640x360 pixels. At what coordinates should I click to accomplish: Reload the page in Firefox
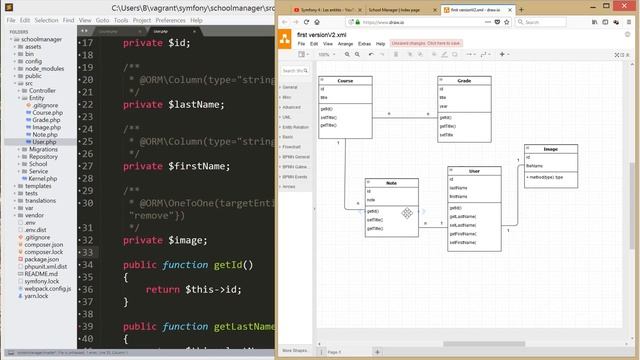[307, 22]
